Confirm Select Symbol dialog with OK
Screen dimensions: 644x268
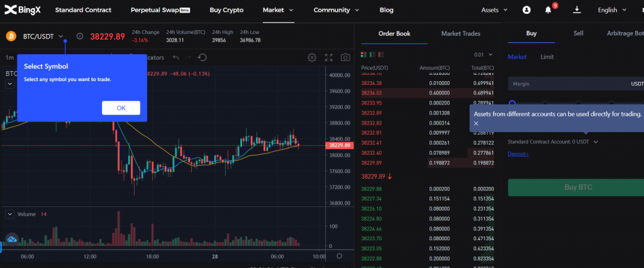[x=121, y=108]
